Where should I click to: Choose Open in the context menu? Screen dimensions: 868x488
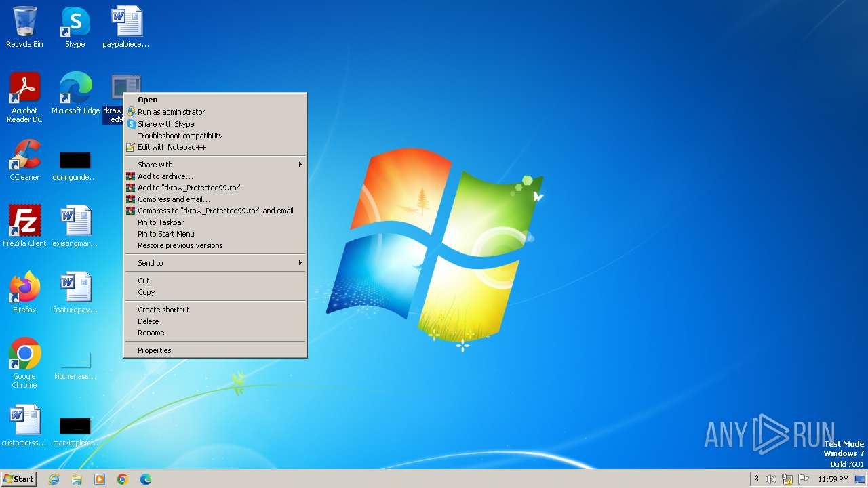[x=215, y=100]
